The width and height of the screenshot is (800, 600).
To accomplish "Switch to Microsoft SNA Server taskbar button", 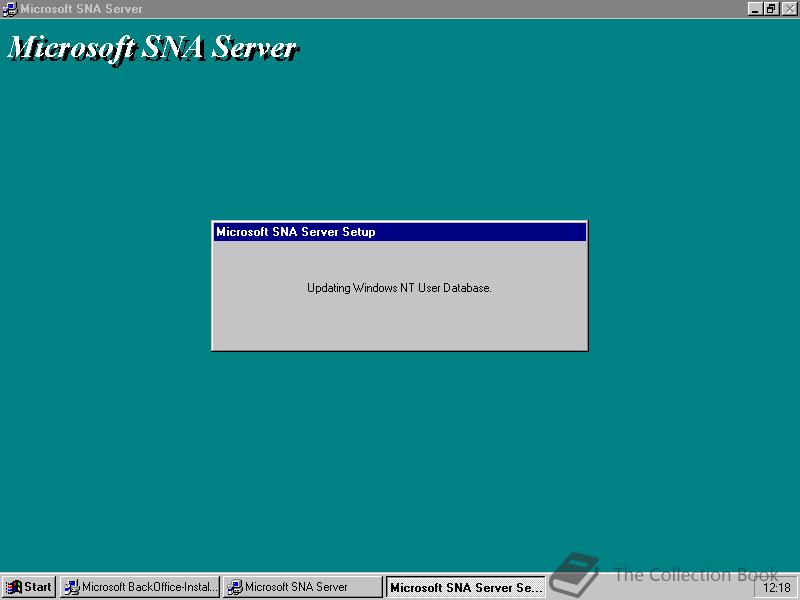I will pyautogui.click(x=303, y=587).
